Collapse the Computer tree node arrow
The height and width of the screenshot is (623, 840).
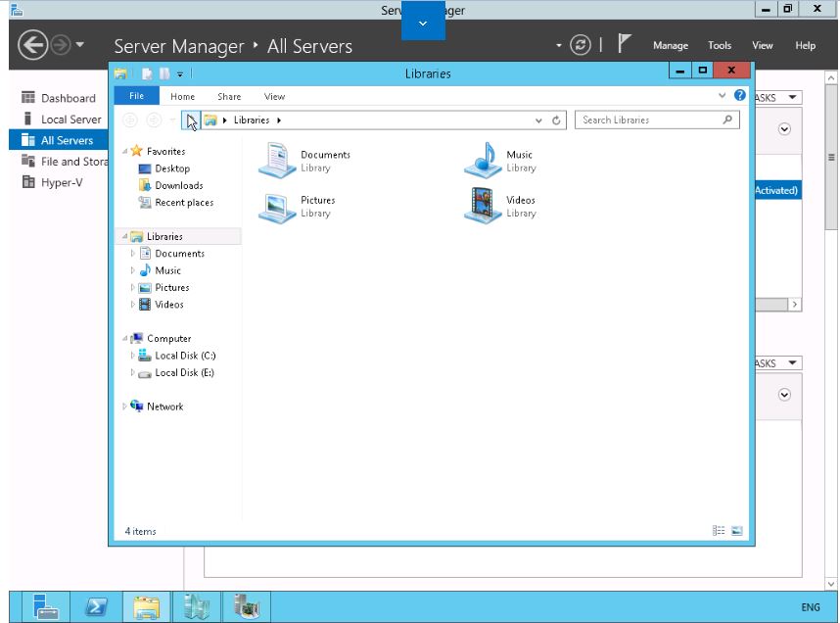coord(124,338)
